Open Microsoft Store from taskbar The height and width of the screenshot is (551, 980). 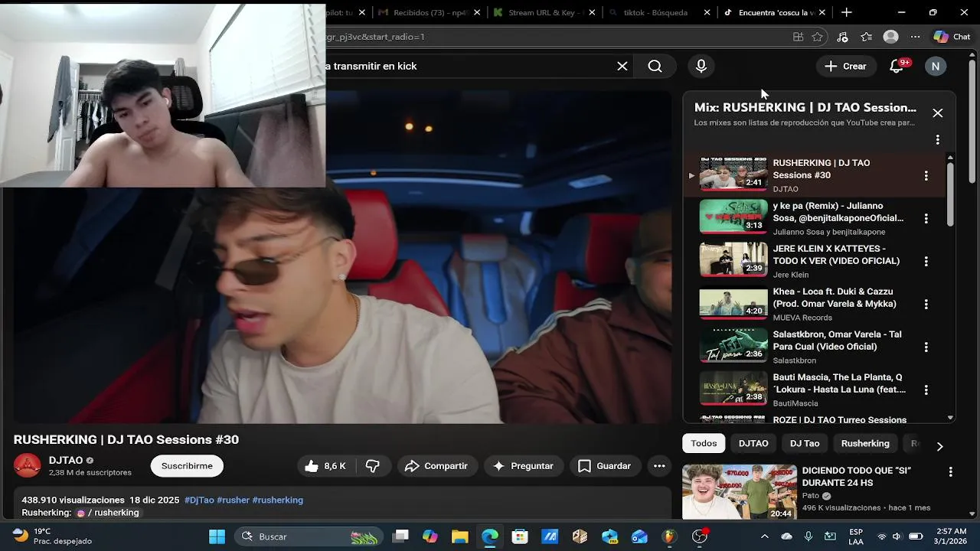[x=520, y=536]
